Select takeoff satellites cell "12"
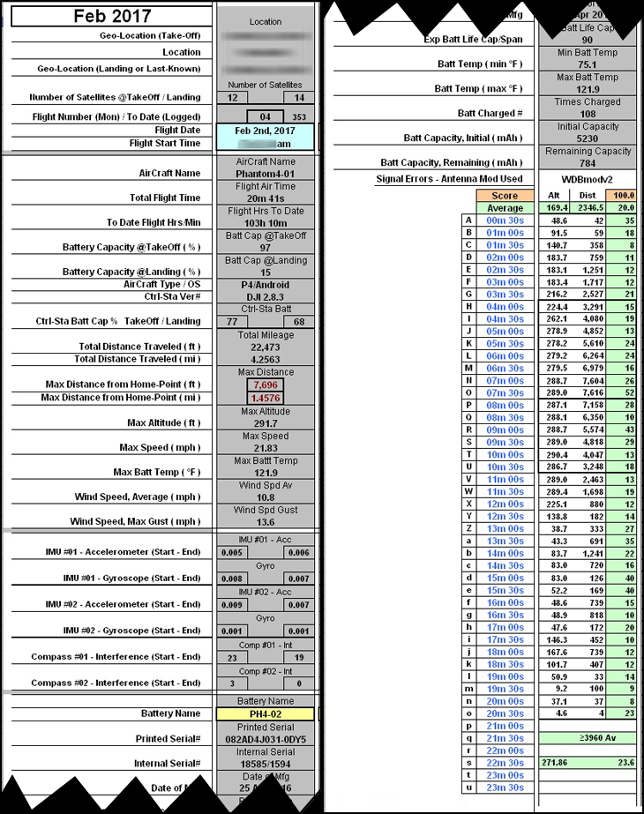Image resolution: width=644 pixels, height=814 pixels. [232, 98]
